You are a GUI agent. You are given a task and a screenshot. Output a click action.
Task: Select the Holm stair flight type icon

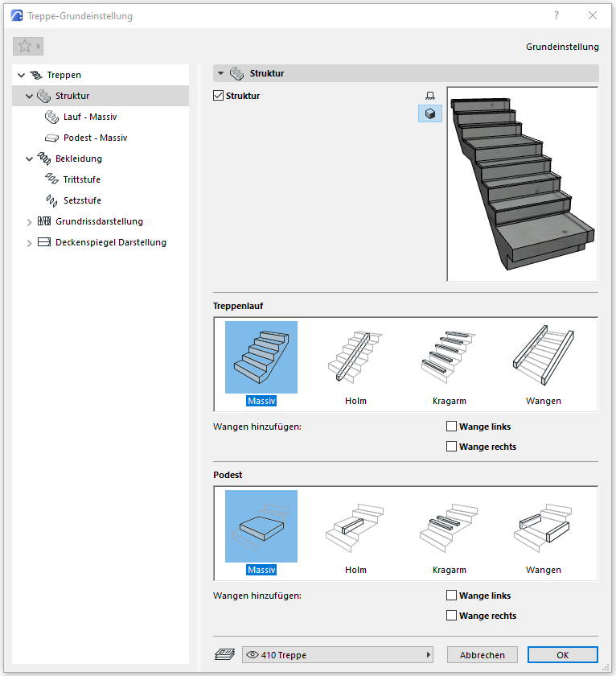point(355,357)
